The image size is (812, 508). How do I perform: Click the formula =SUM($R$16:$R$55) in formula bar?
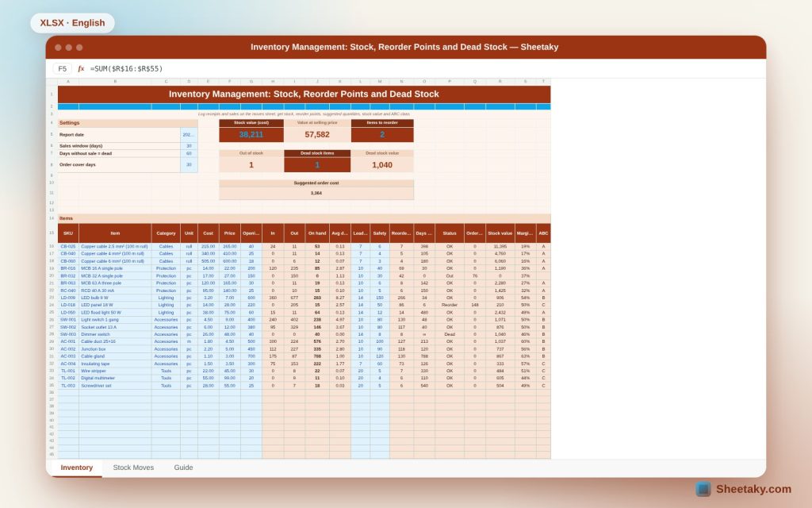pos(126,68)
